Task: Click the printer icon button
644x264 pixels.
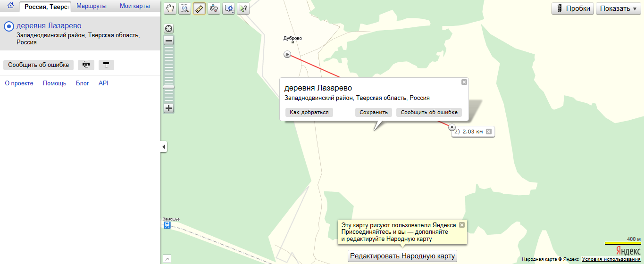Action: pyautogui.click(x=86, y=65)
